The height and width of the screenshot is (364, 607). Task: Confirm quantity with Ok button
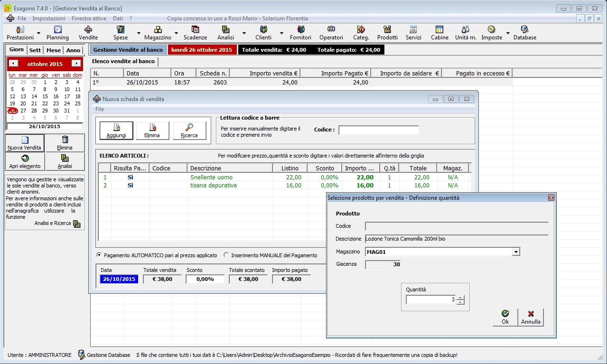click(x=505, y=317)
